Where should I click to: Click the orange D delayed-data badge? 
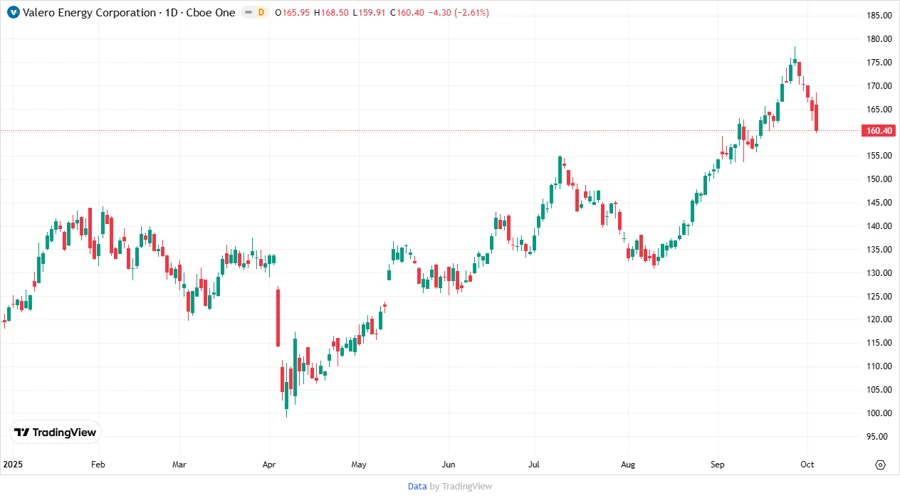[x=261, y=13]
